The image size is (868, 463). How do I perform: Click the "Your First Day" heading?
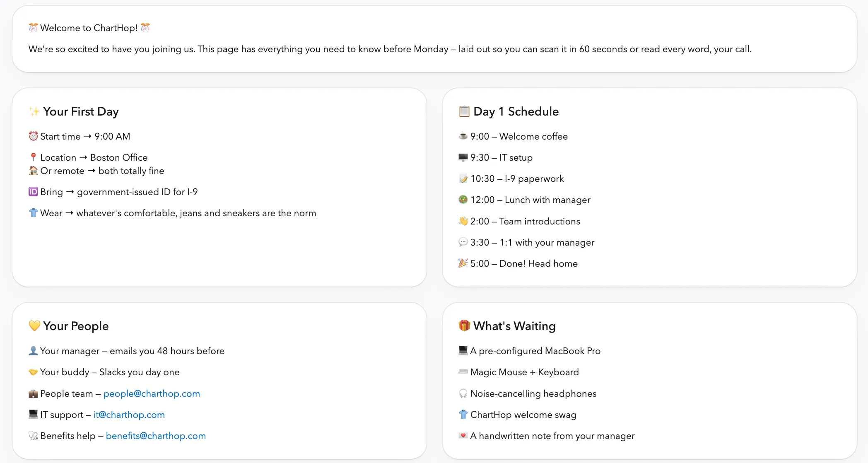coord(81,111)
